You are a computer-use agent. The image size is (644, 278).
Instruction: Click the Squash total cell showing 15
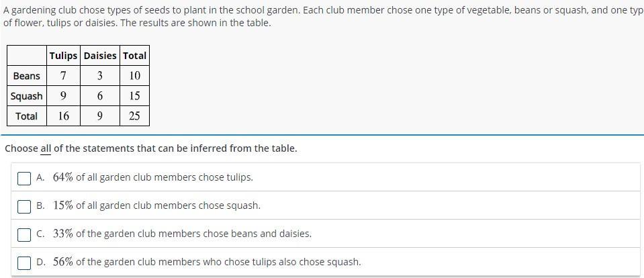click(x=134, y=96)
